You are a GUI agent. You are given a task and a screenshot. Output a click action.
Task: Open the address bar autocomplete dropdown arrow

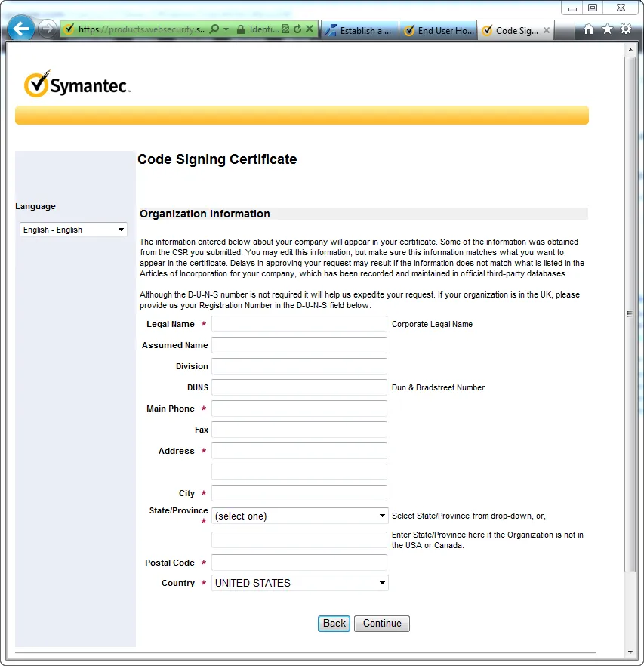point(226,29)
